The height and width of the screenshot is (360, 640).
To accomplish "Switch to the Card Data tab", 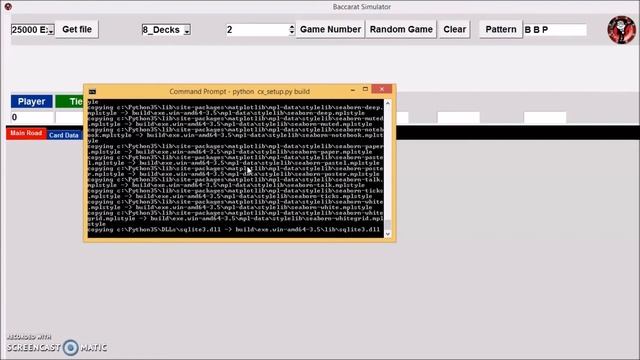I will [64, 135].
